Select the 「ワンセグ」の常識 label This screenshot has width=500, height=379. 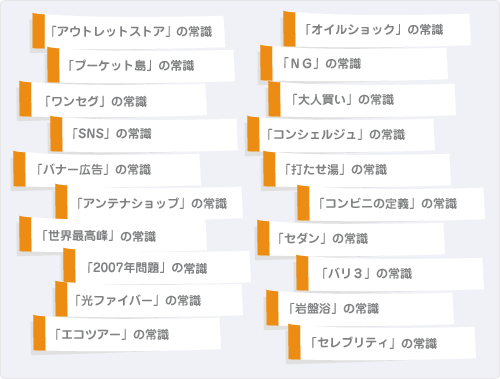click(113, 100)
